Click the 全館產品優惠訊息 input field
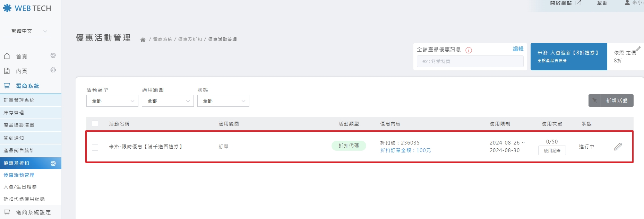The height and width of the screenshot is (219, 644). tap(470, 61)
